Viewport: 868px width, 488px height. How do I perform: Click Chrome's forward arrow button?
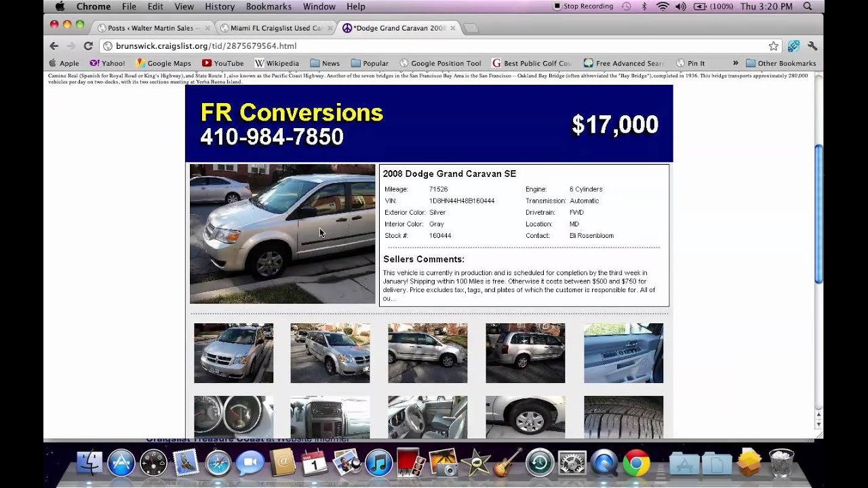(x=71, y=46)
